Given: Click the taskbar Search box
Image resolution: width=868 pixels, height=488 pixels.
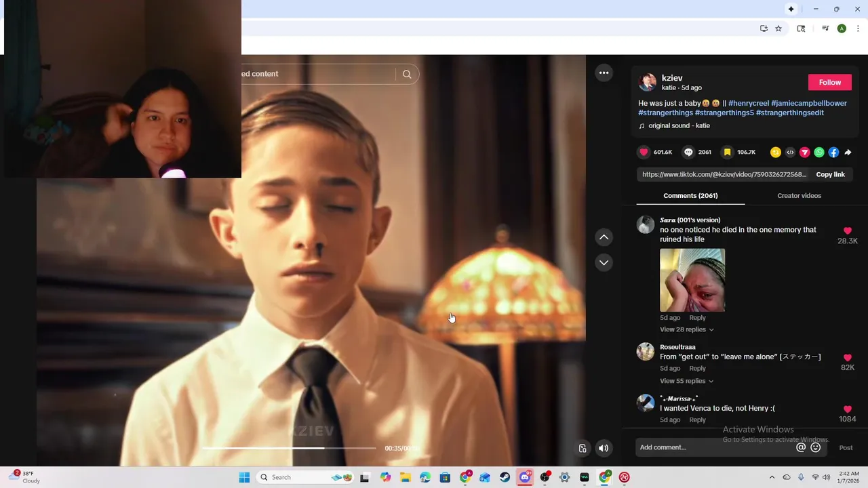Looking at the screenshot, I should (306, 477).
